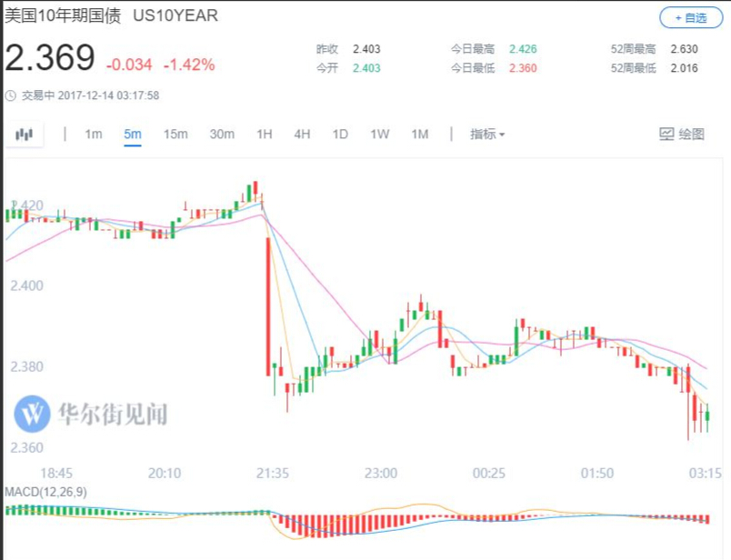
Task: Show the 1D daily chart
Action: pyautogui.click(x=340, y=135)
